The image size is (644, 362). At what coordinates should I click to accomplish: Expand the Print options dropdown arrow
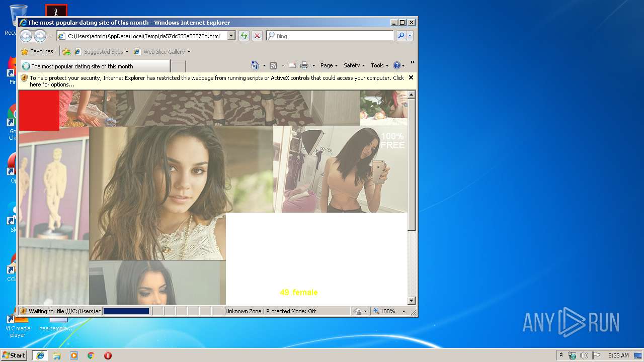313,65
